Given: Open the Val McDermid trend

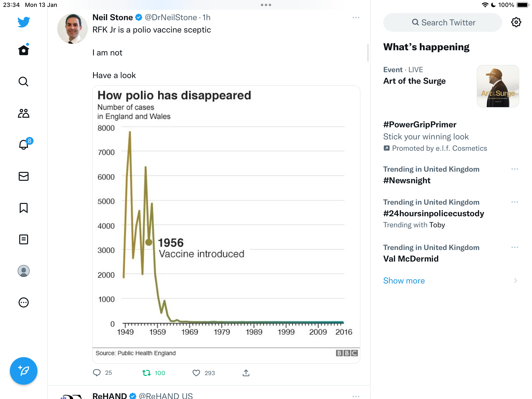Looking at the screenshot, I should click(411, 259).
